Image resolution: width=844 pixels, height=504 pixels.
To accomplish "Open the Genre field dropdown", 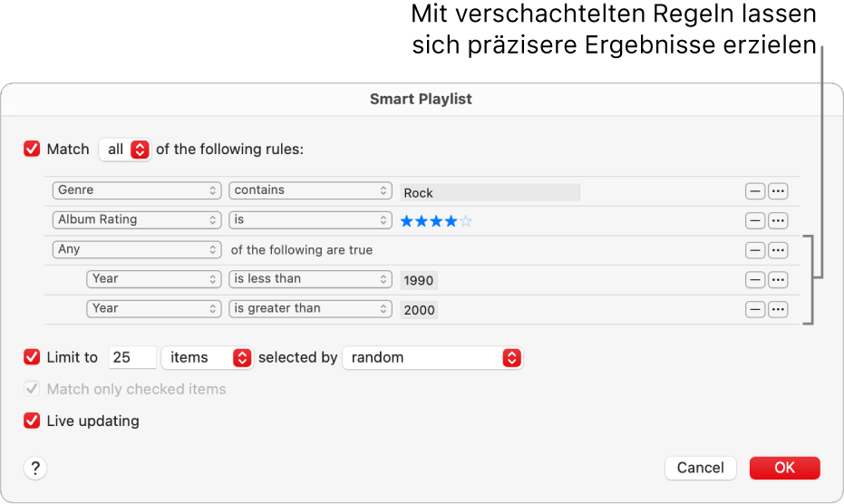I will pos(138,191).
